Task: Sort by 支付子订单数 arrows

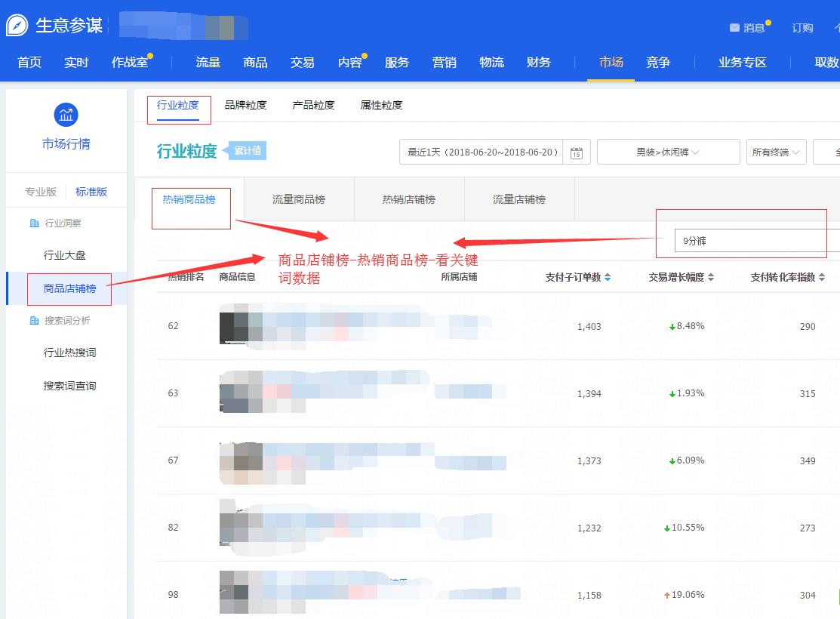Action: [x=608, y=277]
